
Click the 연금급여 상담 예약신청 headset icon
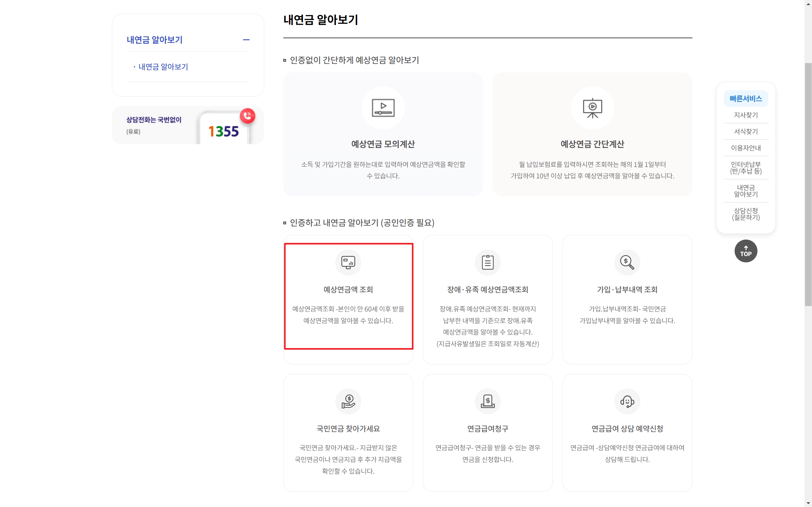627,401
